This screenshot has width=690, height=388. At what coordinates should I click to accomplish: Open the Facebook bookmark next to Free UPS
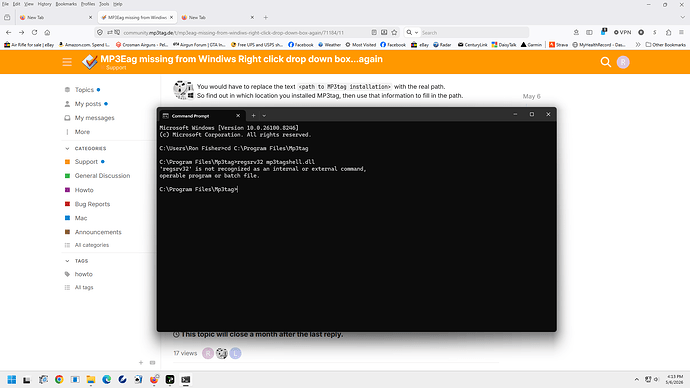point(301,44)
